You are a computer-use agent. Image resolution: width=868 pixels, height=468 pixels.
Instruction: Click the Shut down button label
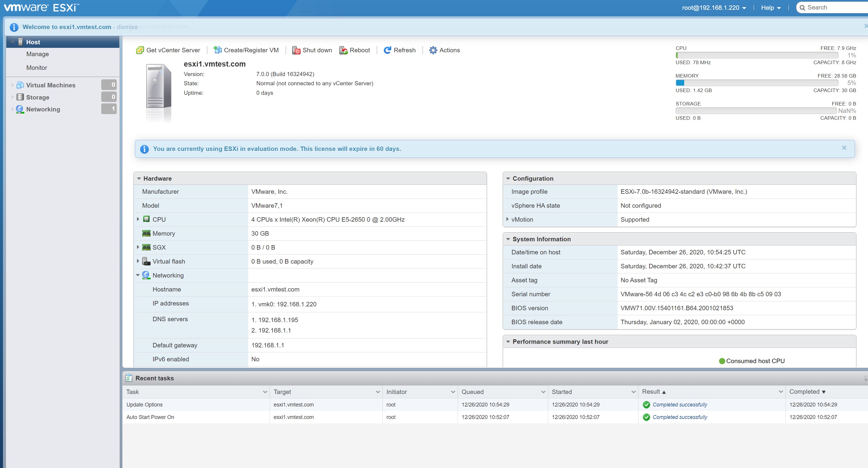point(317,50)
